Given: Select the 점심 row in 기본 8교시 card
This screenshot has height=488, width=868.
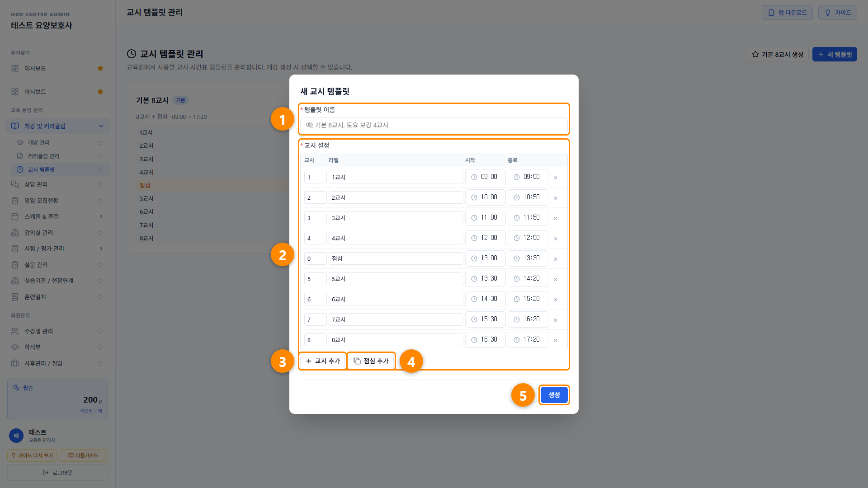Looking at the screenshot, I should (212, 185).
